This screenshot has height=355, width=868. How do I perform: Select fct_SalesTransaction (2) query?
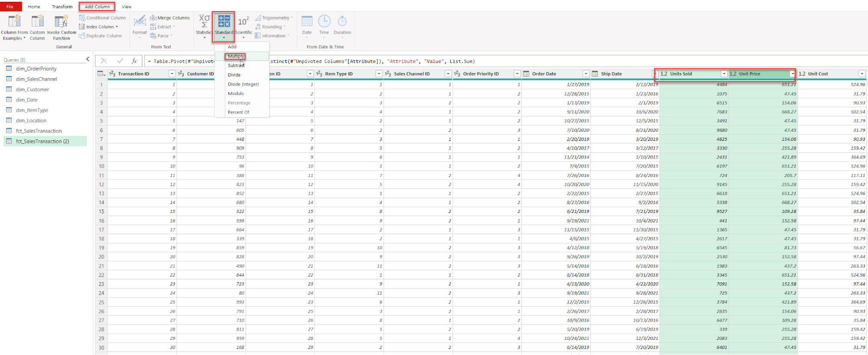(45, 141)
